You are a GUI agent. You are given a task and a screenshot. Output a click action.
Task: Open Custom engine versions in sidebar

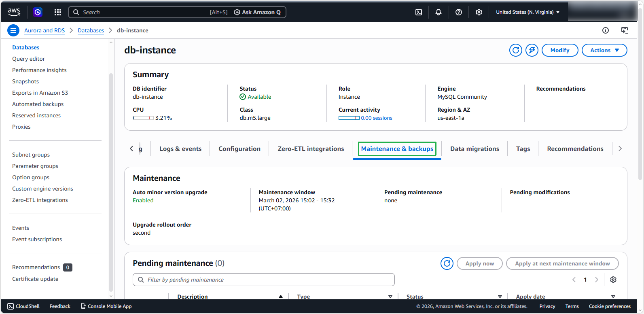[42, 189]
